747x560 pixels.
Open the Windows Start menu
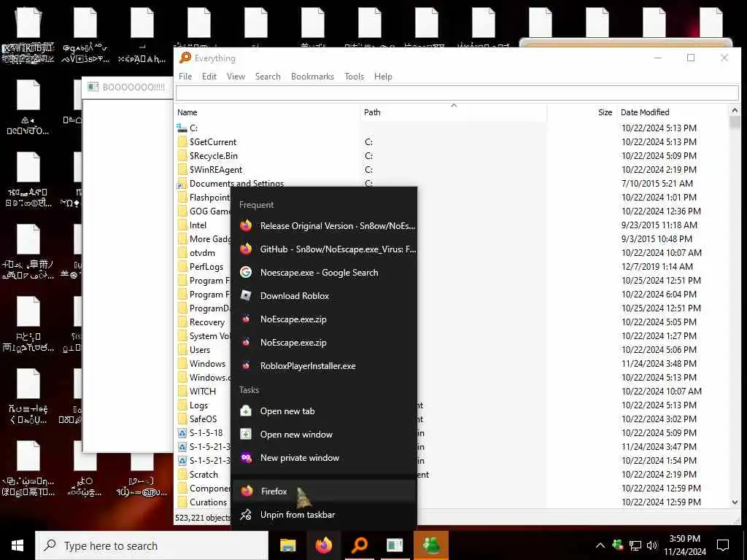pyautogui.click(x=18, y=545)
